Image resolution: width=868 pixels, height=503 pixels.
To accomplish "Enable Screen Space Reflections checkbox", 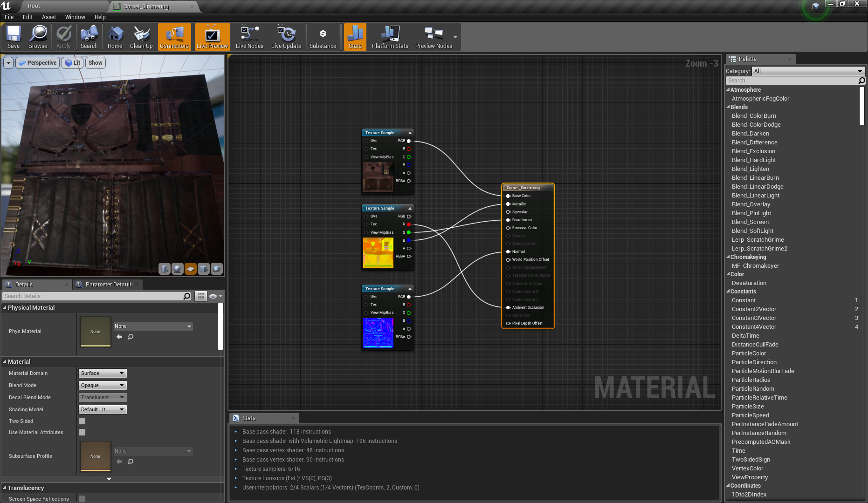I will [x=82, y=498].
